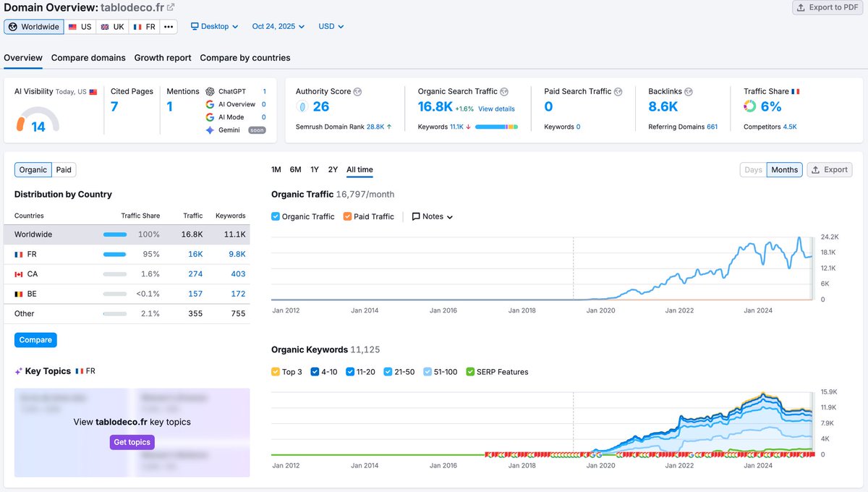Select the 6M time range
Image resolution: width=868 pixels, height=492 pixels.
[x=295, y=170]
